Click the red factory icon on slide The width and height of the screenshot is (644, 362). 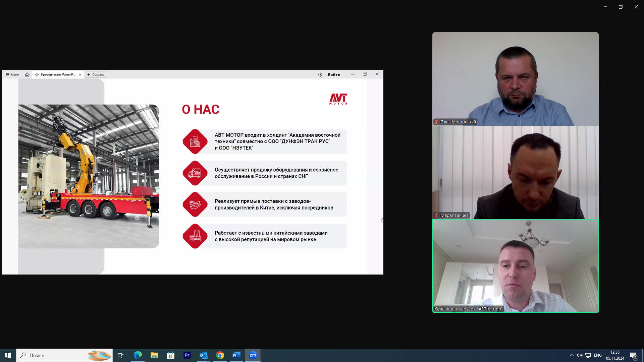coord(195,236)
